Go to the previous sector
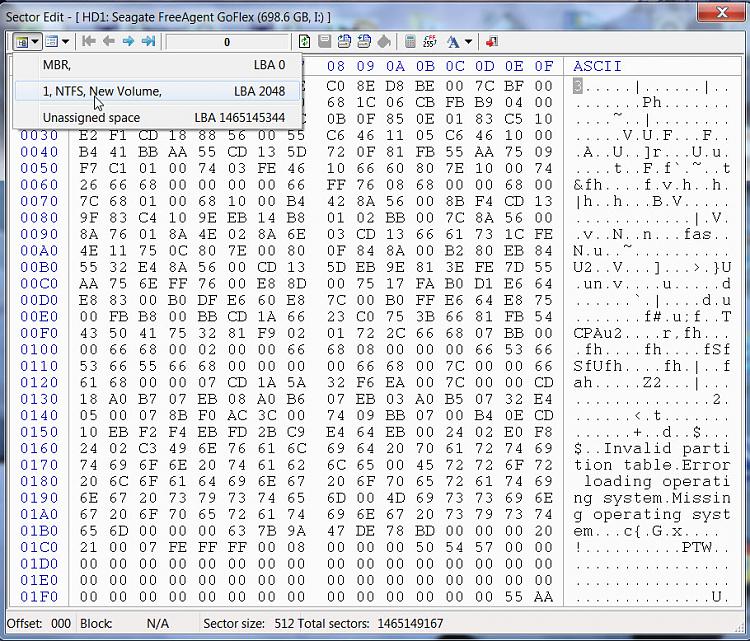The width and height of the screenshot is (750, 641). point(109,42)
